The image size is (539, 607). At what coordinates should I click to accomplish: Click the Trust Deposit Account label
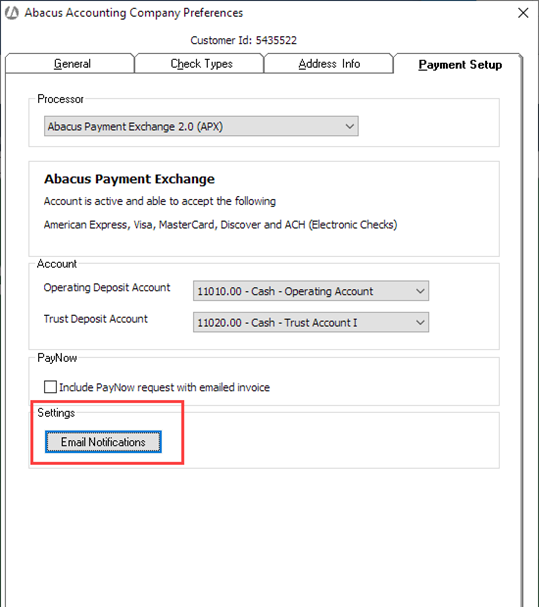click(96, 319)
